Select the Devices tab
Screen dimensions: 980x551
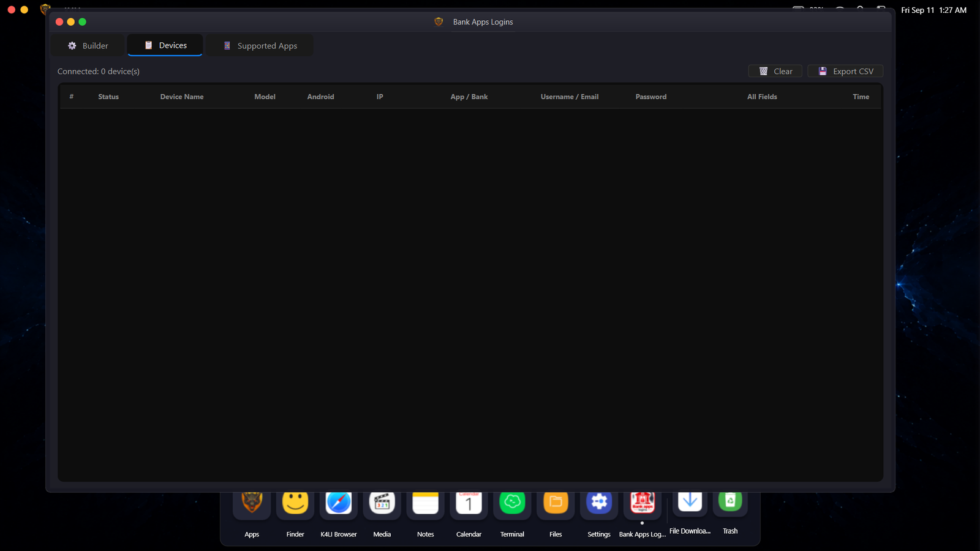(x=165, y=45)
